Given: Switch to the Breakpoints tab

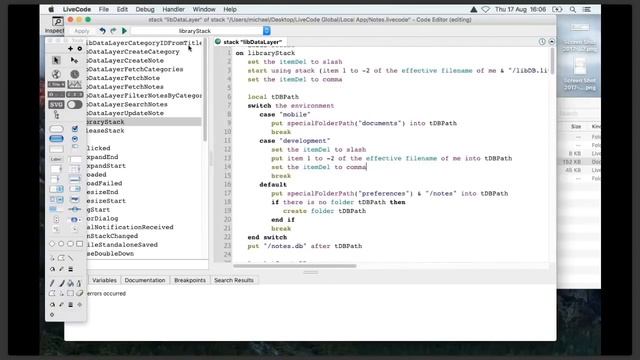Looking at the screenshot, I should point(190,280).
